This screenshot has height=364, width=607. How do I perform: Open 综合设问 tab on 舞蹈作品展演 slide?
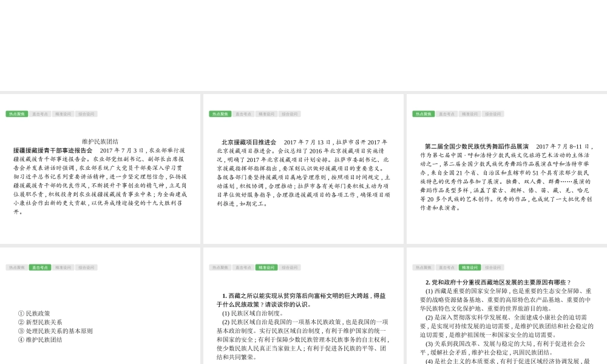point(493,114)
